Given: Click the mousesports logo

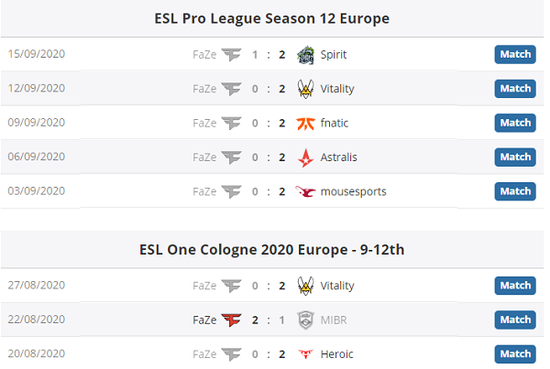Looking at the screenshot, I should tap(306, 192).
